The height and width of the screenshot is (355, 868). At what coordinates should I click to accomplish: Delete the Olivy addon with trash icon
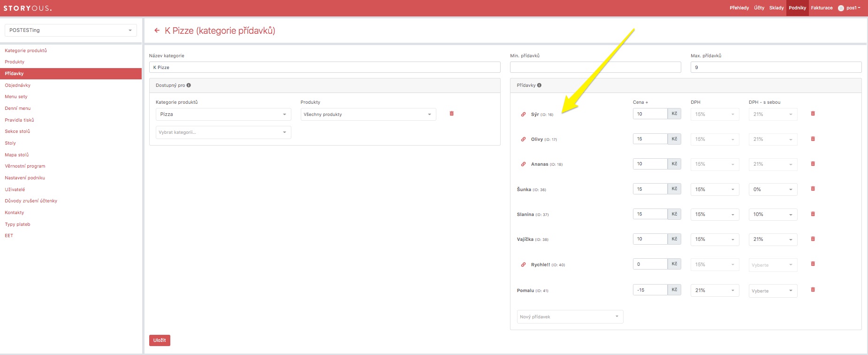[813, 139]
